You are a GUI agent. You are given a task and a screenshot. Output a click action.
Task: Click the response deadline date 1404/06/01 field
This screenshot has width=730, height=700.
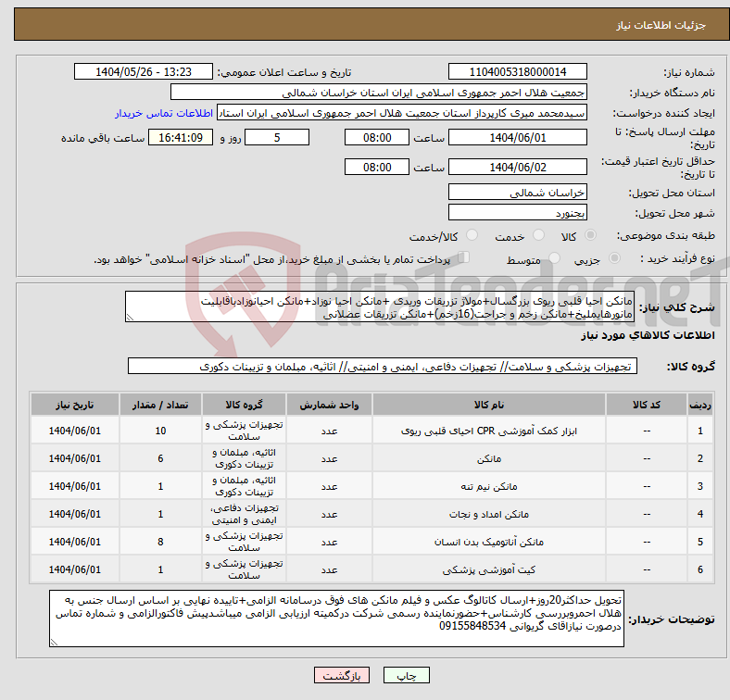tap(517, 137)
